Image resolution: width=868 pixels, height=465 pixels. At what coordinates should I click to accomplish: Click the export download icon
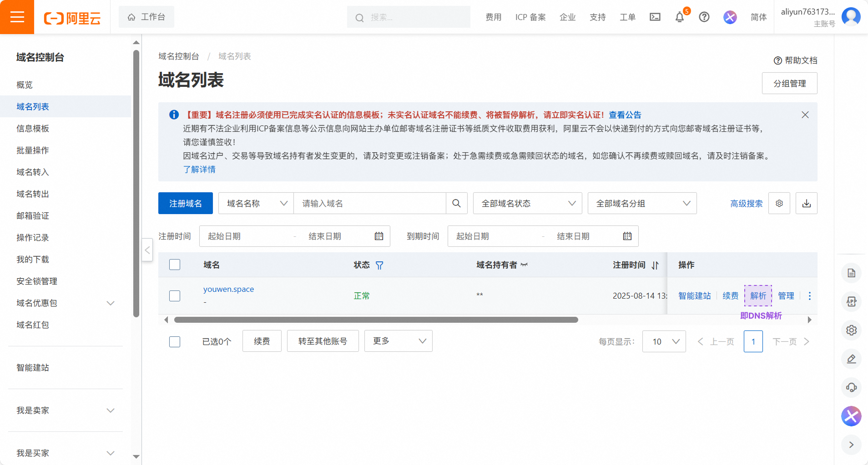(807, 203)
